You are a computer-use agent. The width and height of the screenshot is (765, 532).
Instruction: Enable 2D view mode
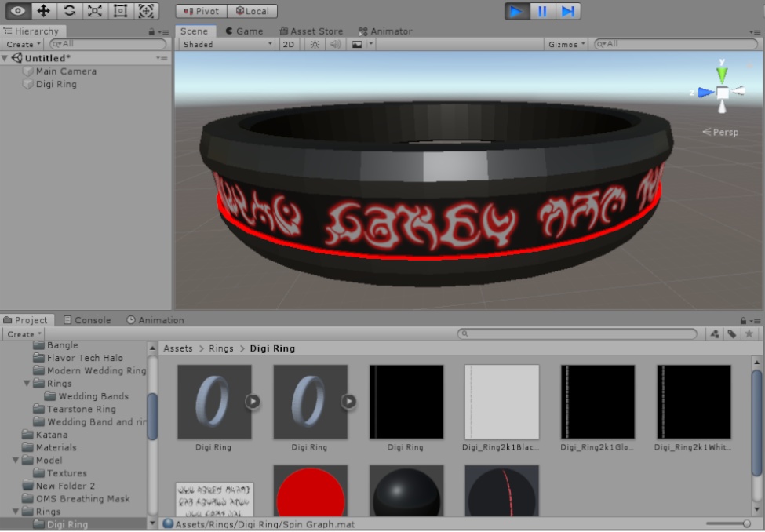point(288,44)
